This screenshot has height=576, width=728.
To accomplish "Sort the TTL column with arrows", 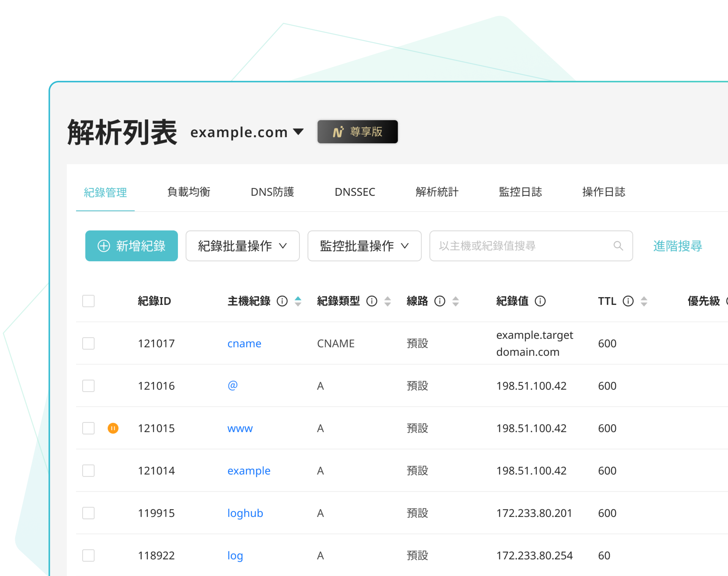I will pyautogui.click(x=644, y=301).
